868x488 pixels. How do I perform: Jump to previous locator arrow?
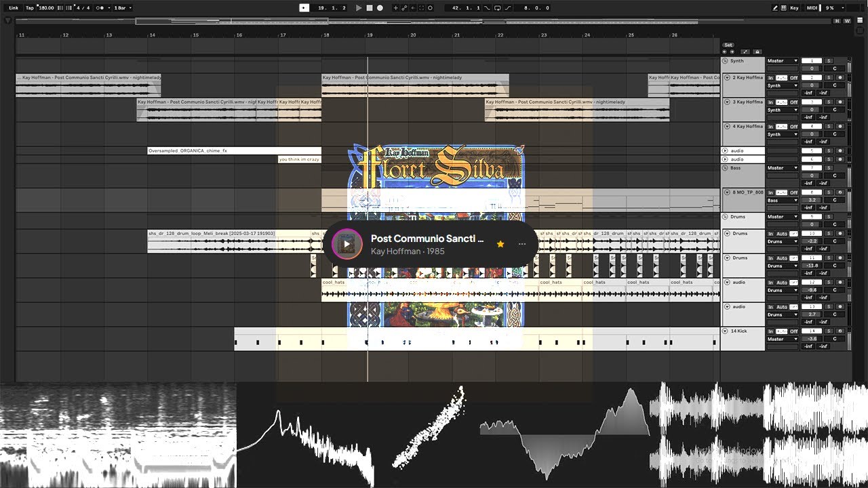(x=724, y=52)
